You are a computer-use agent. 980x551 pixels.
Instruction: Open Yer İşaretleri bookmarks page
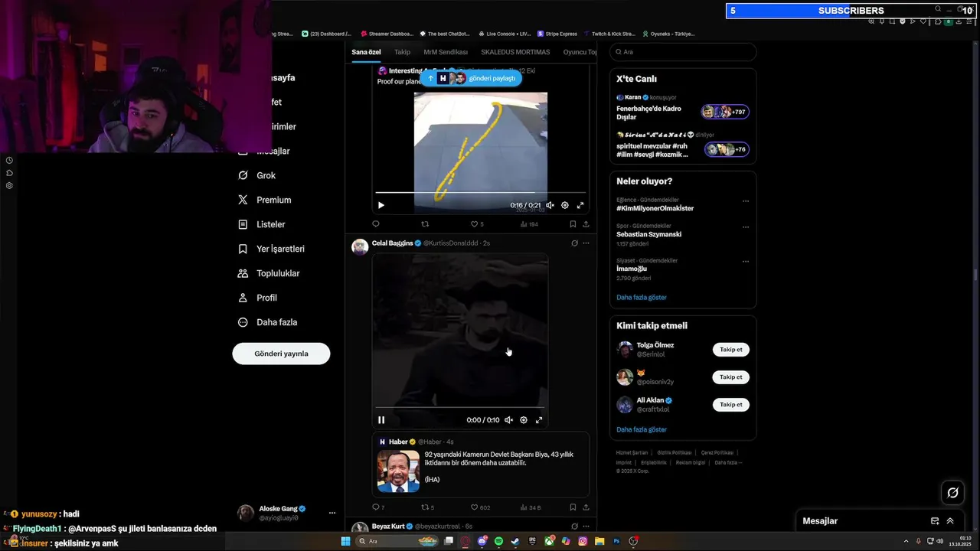tap(272, 249)
